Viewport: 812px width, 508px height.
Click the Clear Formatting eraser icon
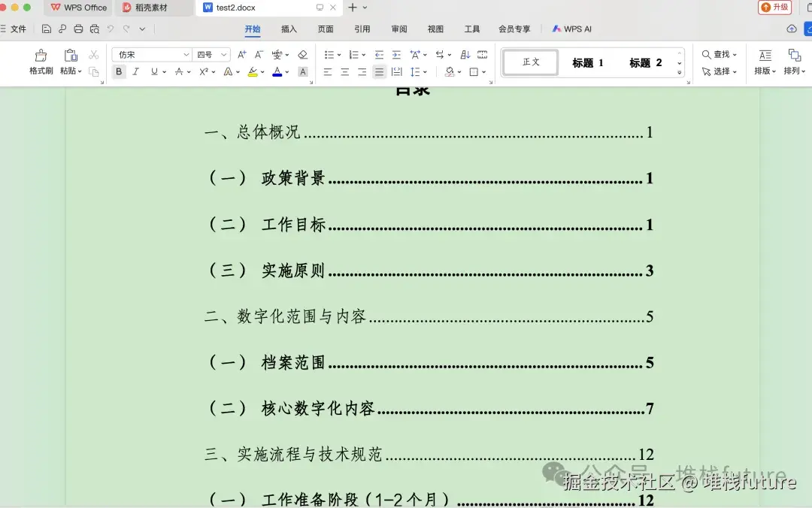[303, 54]
